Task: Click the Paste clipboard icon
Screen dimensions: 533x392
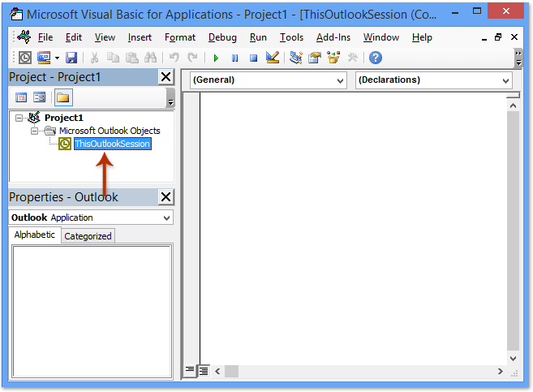Action: (x=132, y=58)
